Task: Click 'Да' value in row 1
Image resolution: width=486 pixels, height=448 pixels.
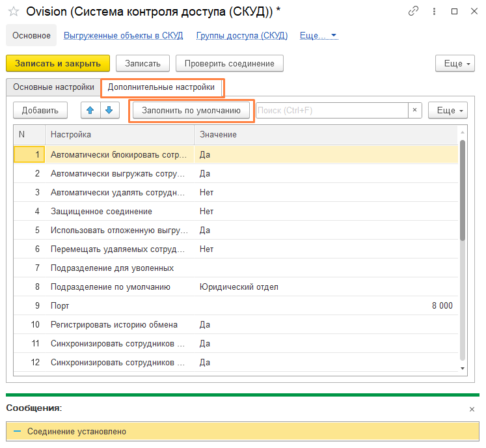Action: pos(326,154)
